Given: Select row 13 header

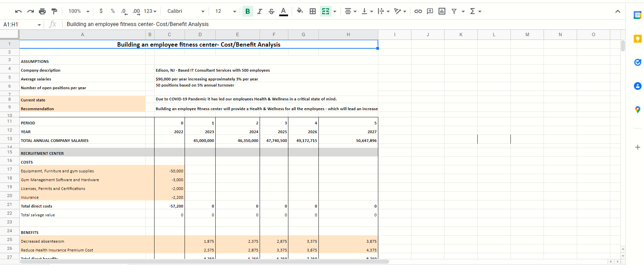Looking at the screenshot, I should point(9,139).
